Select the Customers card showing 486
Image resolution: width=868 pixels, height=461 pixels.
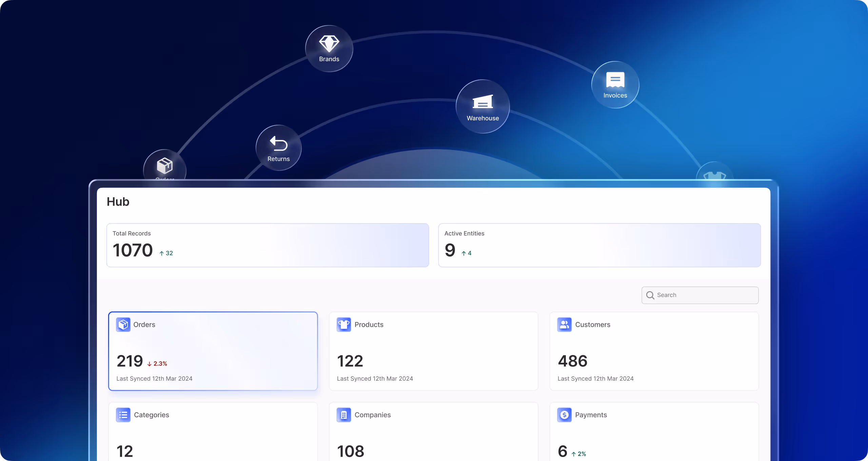pyautogui.click(x=654, y=351)
